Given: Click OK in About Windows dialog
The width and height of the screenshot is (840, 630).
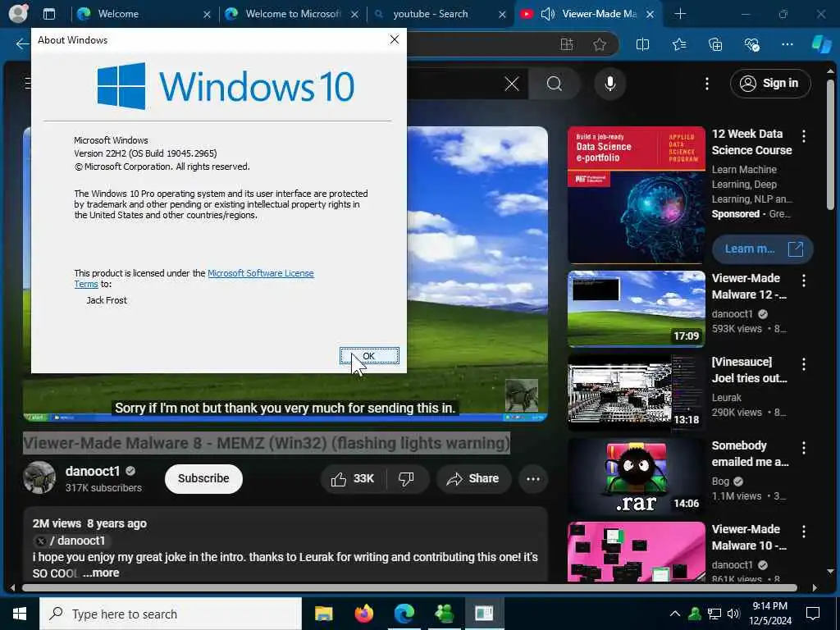Looking at the screenshot, I should pyautogui.click(x=369, y=356).
